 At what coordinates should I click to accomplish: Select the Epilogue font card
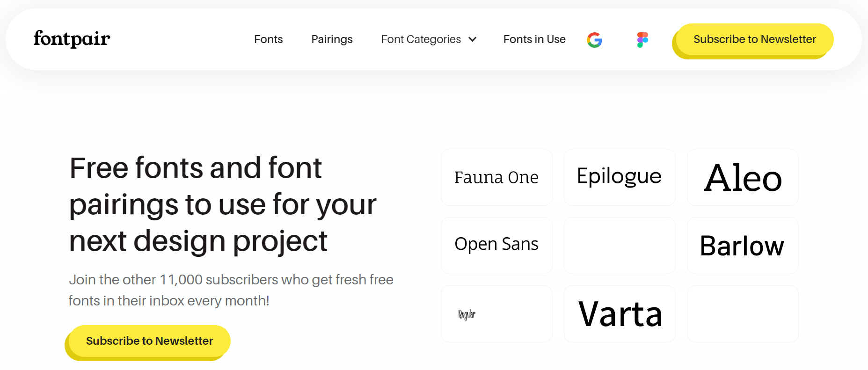pos(620,177)
